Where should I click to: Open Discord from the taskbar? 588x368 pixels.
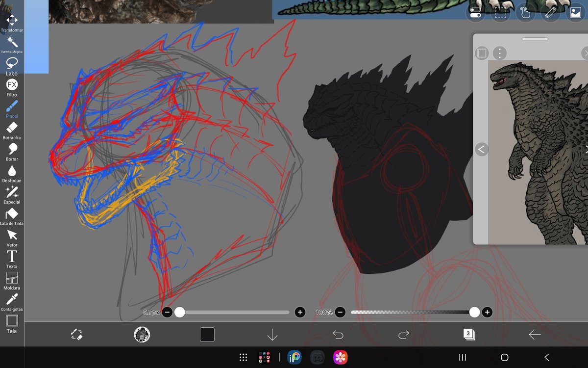[318, 358]
